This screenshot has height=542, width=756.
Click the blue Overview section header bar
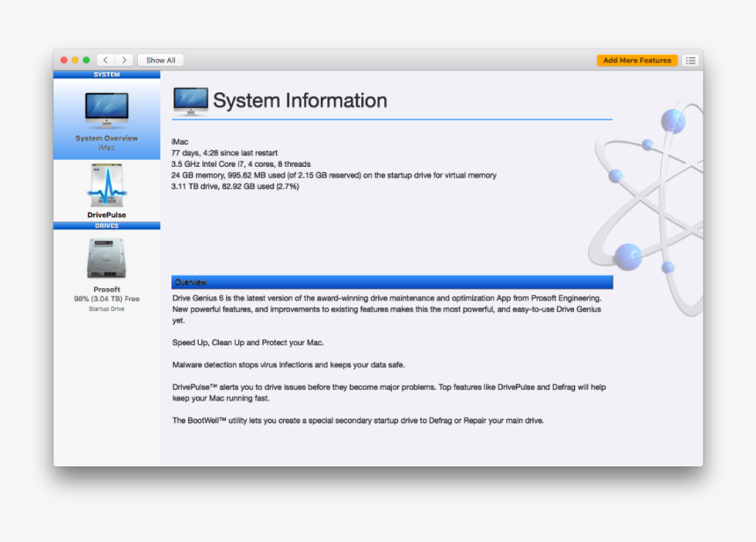[392, 282]
